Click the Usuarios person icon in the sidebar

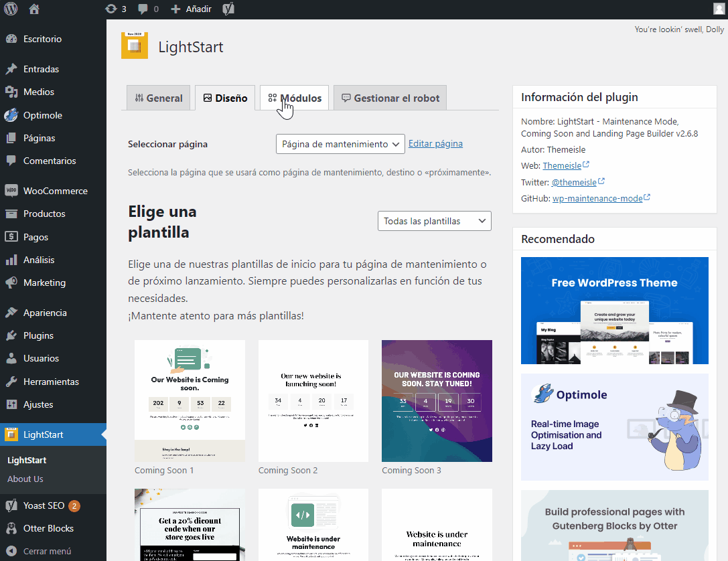(11, 357)
